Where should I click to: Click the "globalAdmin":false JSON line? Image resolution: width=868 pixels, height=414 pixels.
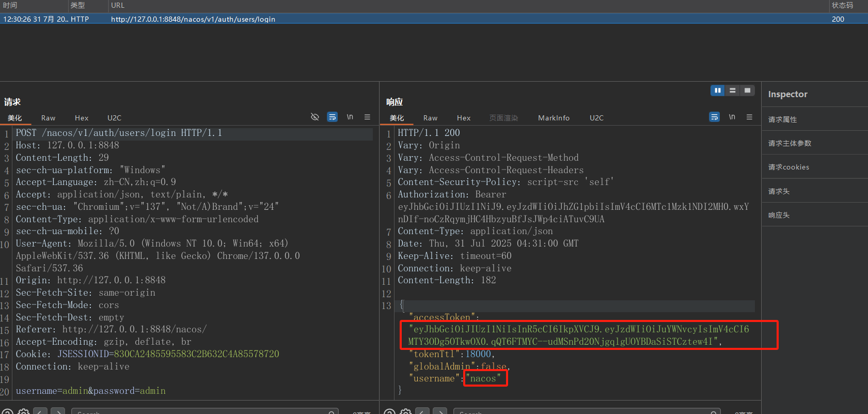(x=460, y=366)
